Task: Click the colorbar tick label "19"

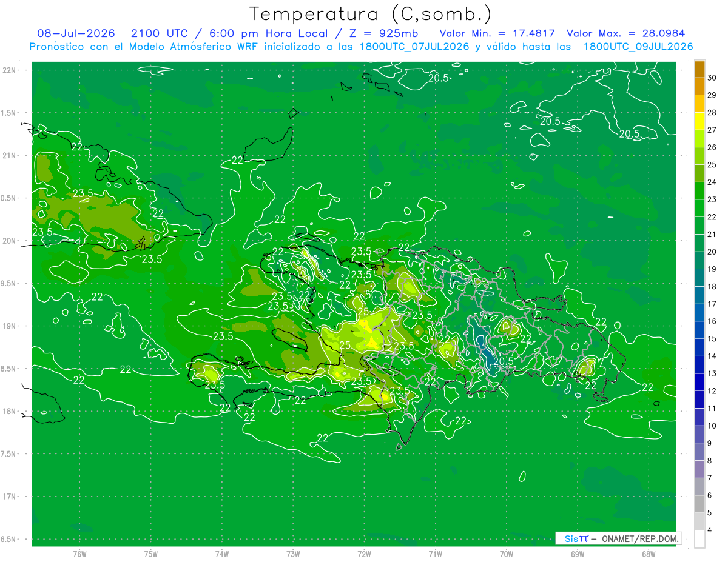Action: [x=712, y=269]
